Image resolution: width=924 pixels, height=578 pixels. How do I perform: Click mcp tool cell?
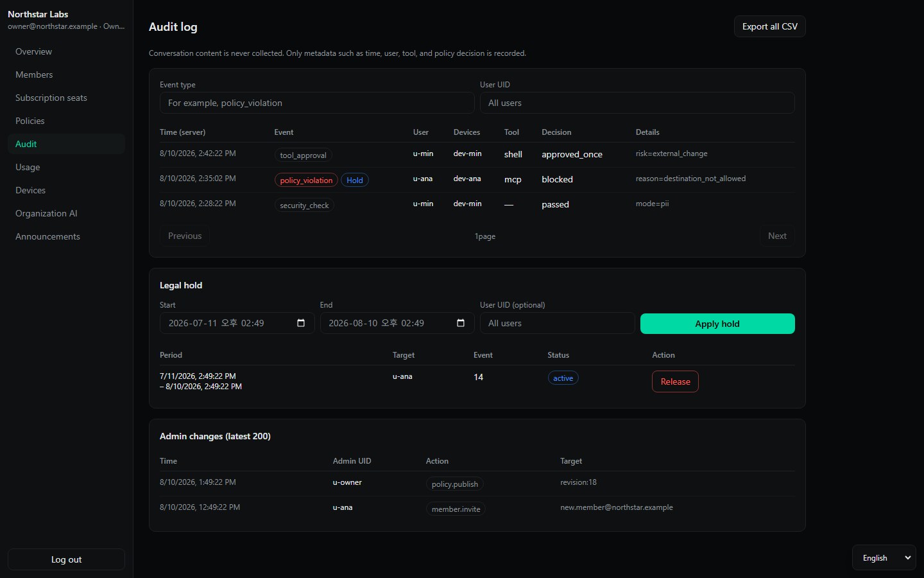click(x=513, y=179)
